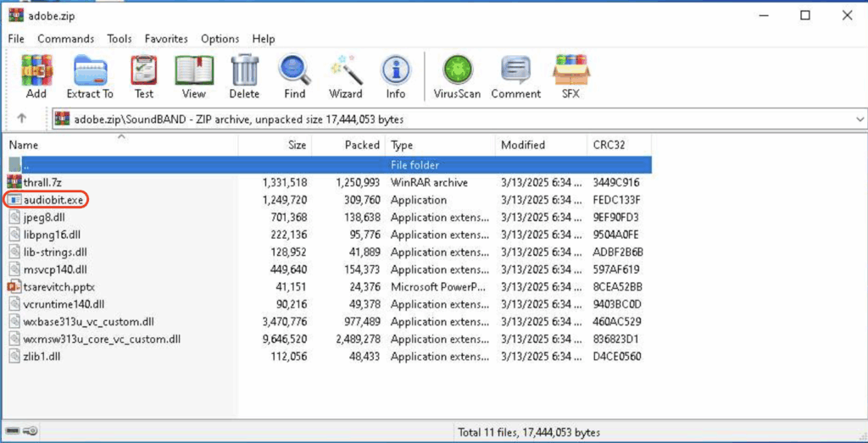Sort by the Packed column header
Image resolution: width=868 pixels, height=443 pixels.
pos(348,145)
